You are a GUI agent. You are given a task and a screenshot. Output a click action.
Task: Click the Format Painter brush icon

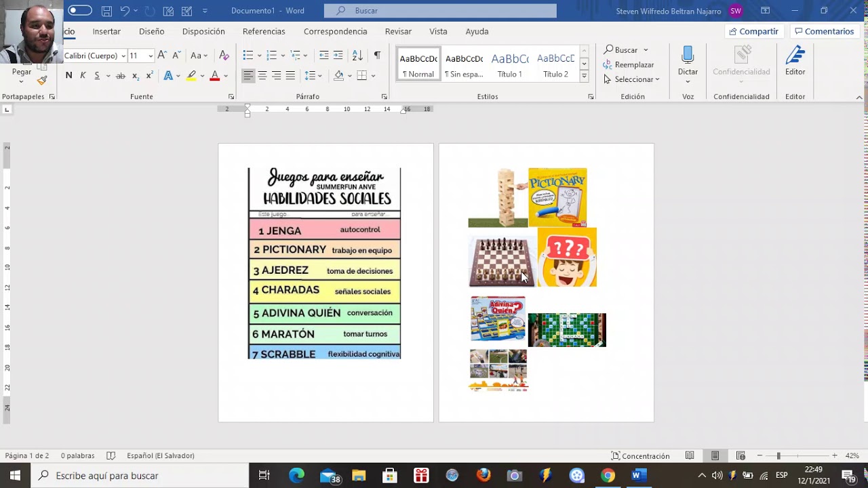pos(42,81)
